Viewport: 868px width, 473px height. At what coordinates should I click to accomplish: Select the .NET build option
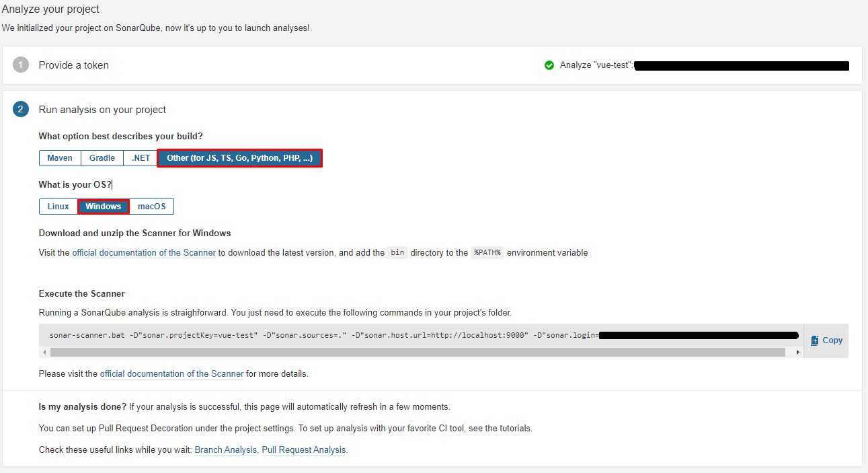(x=141, y=158)
